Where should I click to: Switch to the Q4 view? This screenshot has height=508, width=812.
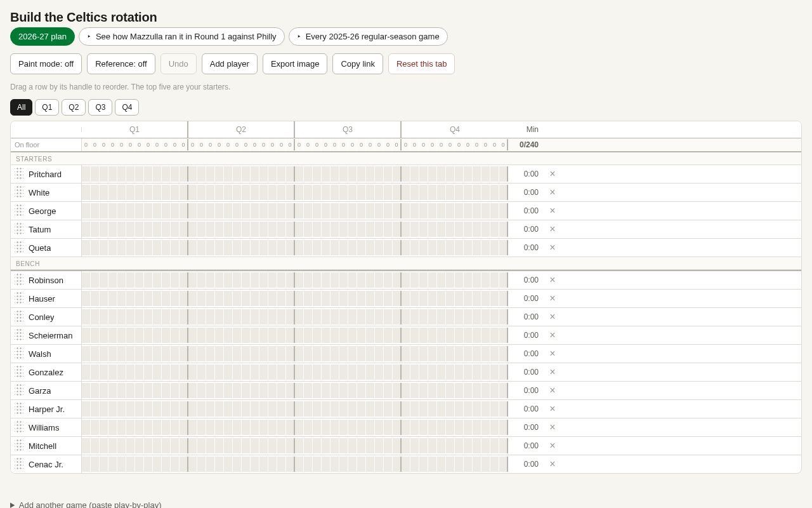click(x=127, y=107)
